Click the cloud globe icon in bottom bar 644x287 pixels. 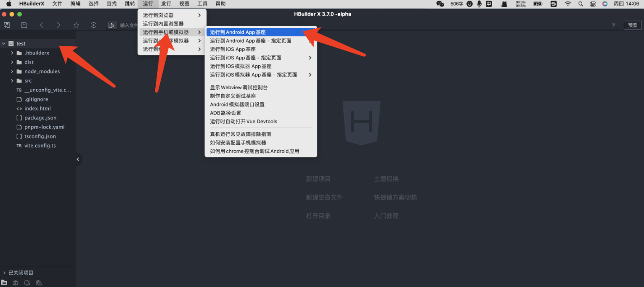click(39, 283)
